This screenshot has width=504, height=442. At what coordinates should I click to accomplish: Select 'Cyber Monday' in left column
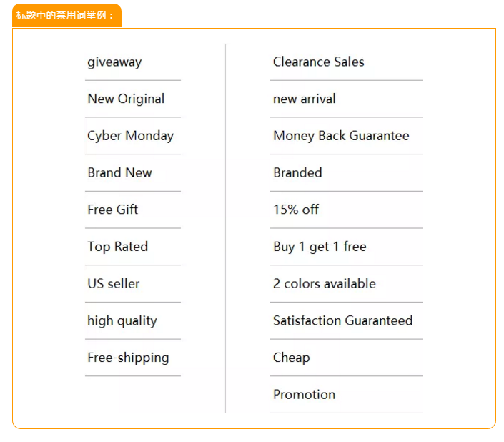(131, 136)
